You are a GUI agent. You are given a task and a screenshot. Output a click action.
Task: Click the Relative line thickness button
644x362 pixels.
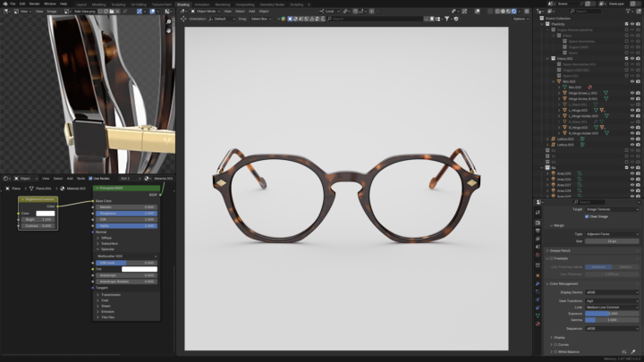click(x=624, y=266)
